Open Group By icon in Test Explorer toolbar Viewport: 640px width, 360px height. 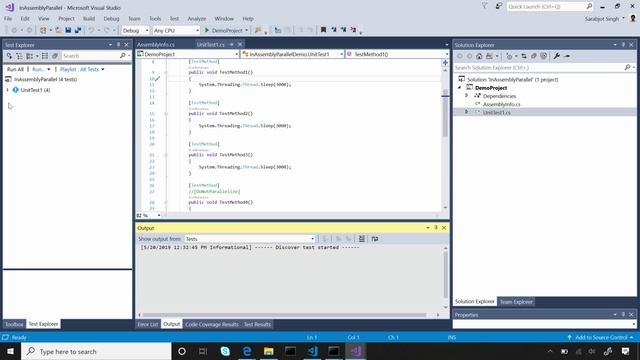pyautogui.click(x=30, y=56)
